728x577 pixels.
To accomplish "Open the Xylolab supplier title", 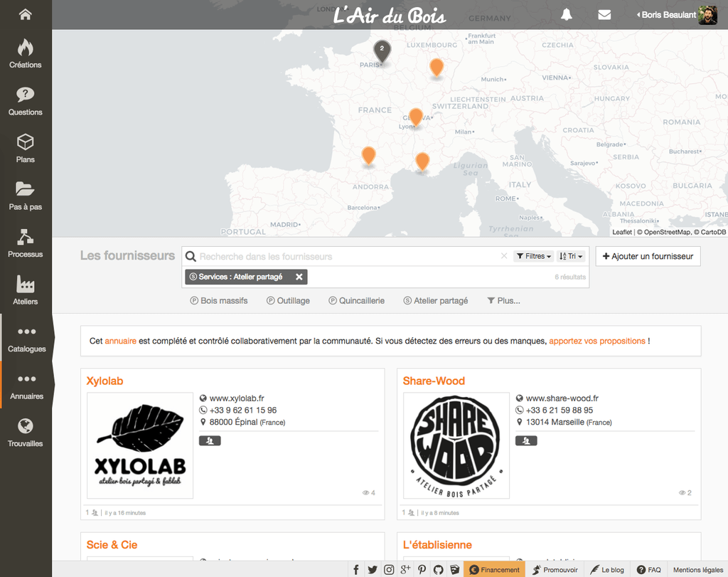I will coord(105,381).
